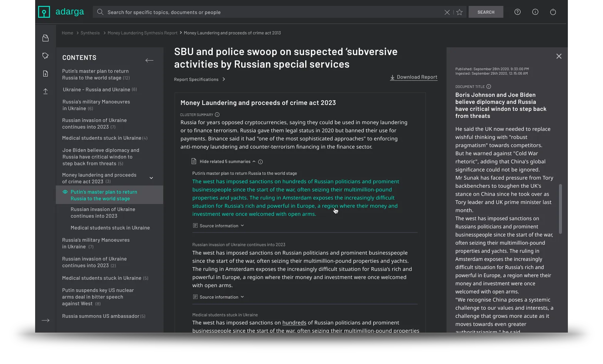Collapse the Contents panel with back arrow

[149, 60]
